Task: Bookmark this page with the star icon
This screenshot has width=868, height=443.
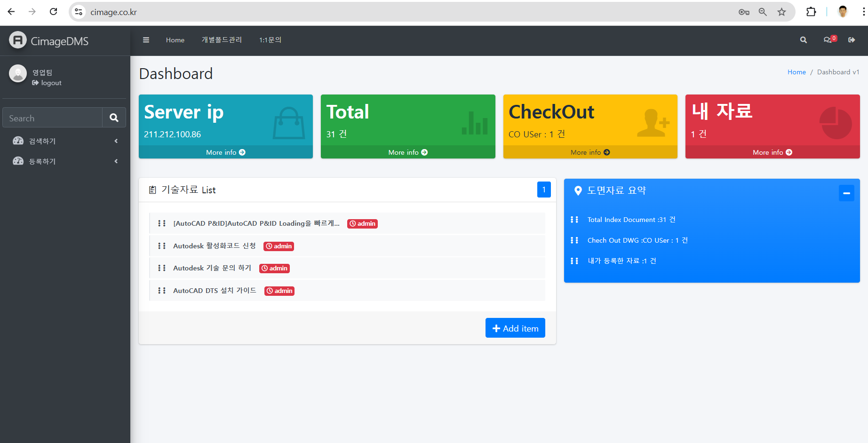Action: (781, 12)
